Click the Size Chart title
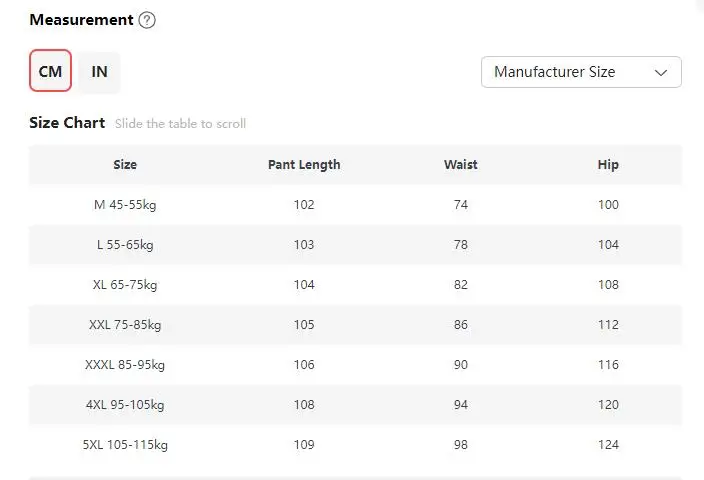The height and width of the screenshot is (480, 704). pos(67,123)
